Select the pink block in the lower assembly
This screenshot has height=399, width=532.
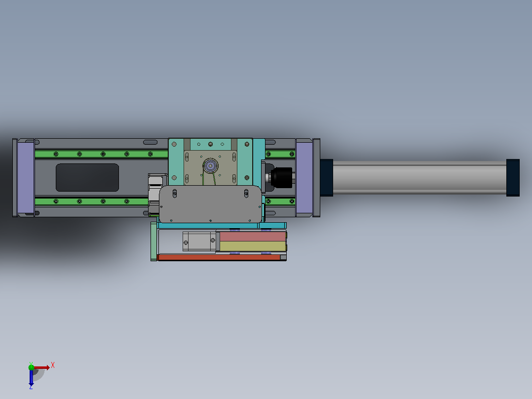pyautogui.click(x=253, y=237)
